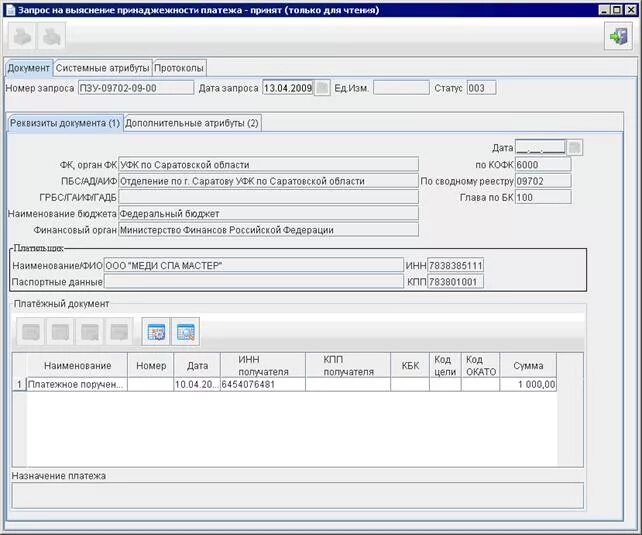The width and height of the screenshot is (642, 535).
Task: Click the Глава по БК field 100
Action: point(543,197)
